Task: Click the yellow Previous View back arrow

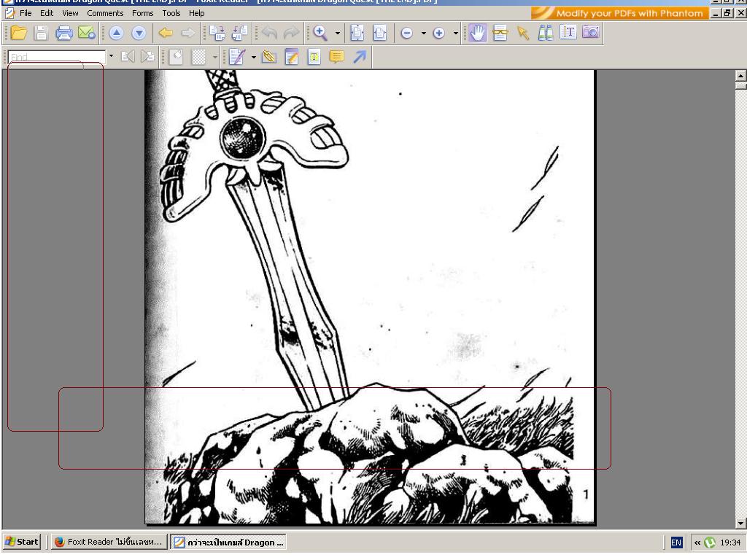Action: point(166,33)
